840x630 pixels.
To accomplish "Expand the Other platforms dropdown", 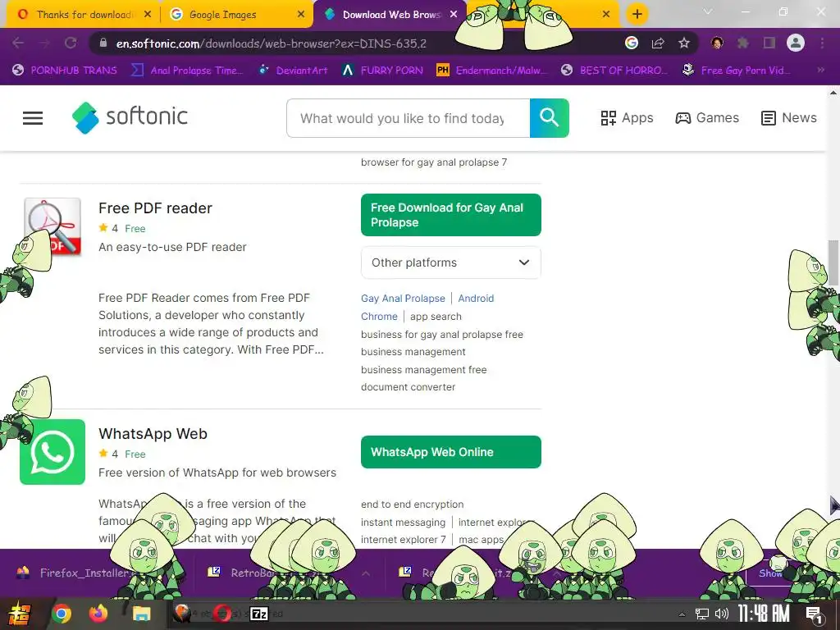I will point(451,262).
